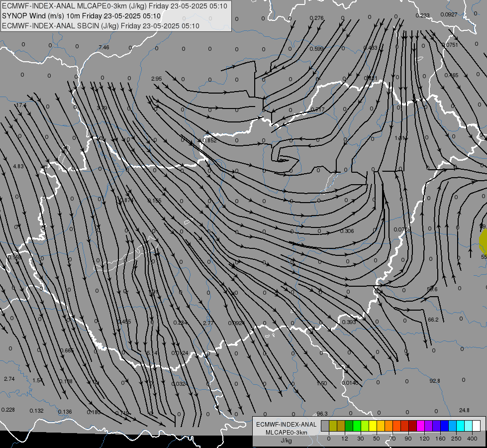Select the white swatch at scale end

pyautogui.click(x=476, y=426)
